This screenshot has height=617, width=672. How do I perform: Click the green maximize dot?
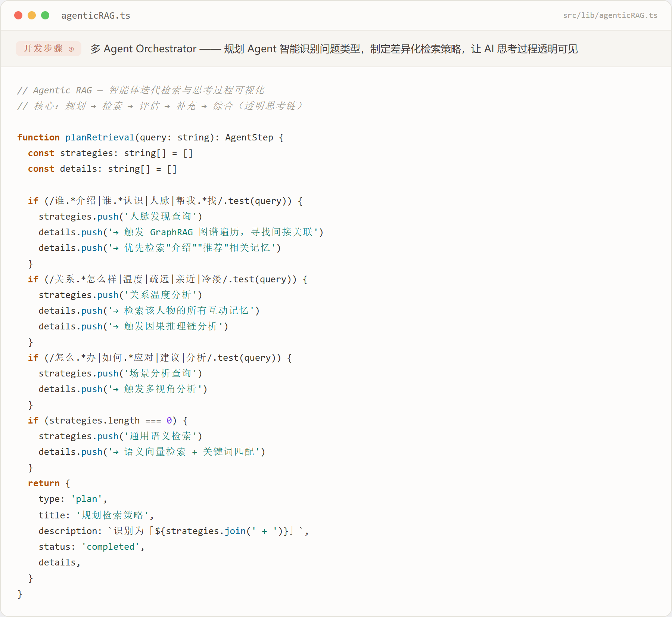coord(45,15)
